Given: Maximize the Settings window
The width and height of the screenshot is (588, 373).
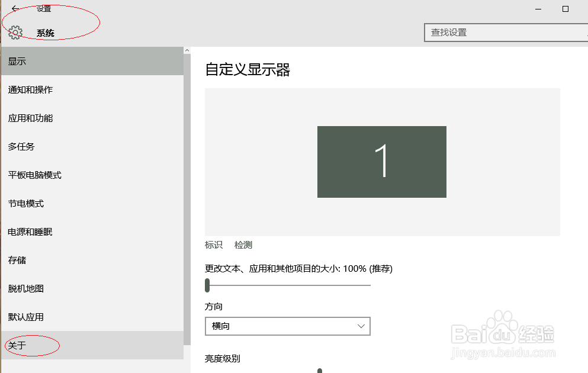Looking at the screenshot, I should [x=565, y=9].
